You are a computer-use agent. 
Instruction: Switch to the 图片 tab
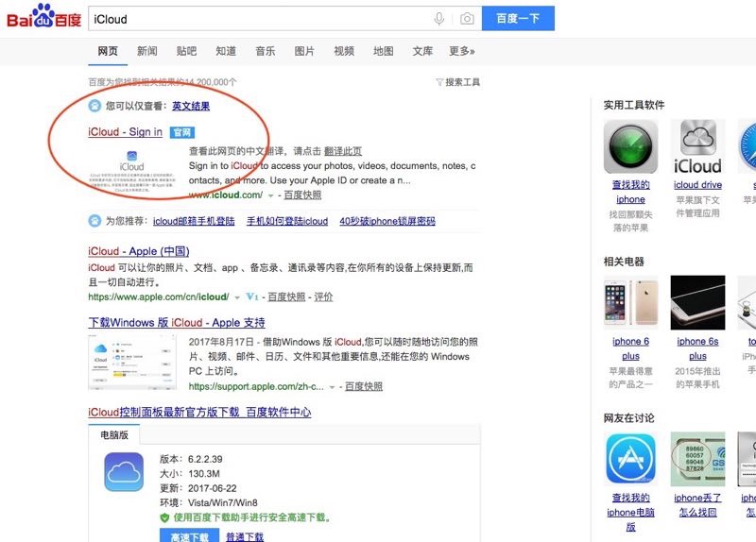(x=304, y=51)
